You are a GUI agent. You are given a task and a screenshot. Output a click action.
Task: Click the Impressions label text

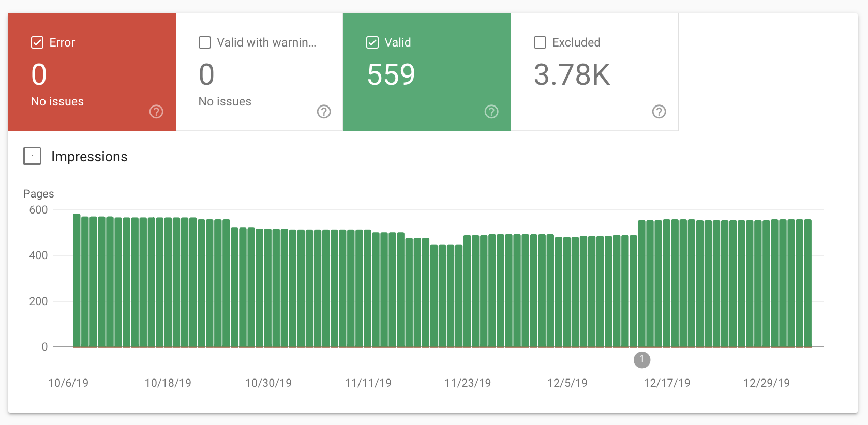pos(89,157)
